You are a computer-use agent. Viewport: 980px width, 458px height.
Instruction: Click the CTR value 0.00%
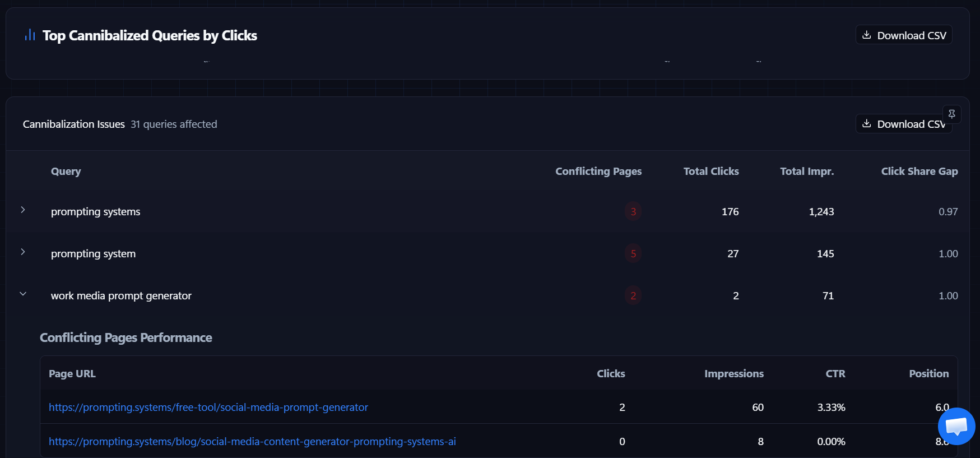tap(831, 442)
